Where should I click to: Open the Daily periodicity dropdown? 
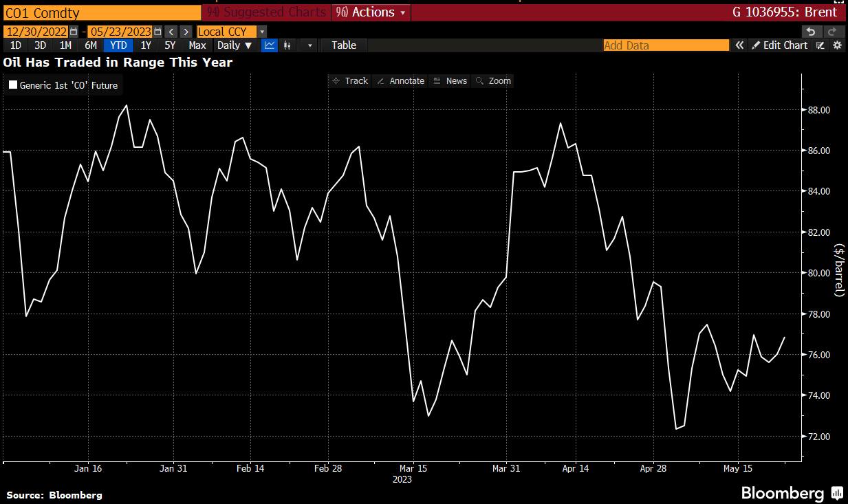point(234,45)
